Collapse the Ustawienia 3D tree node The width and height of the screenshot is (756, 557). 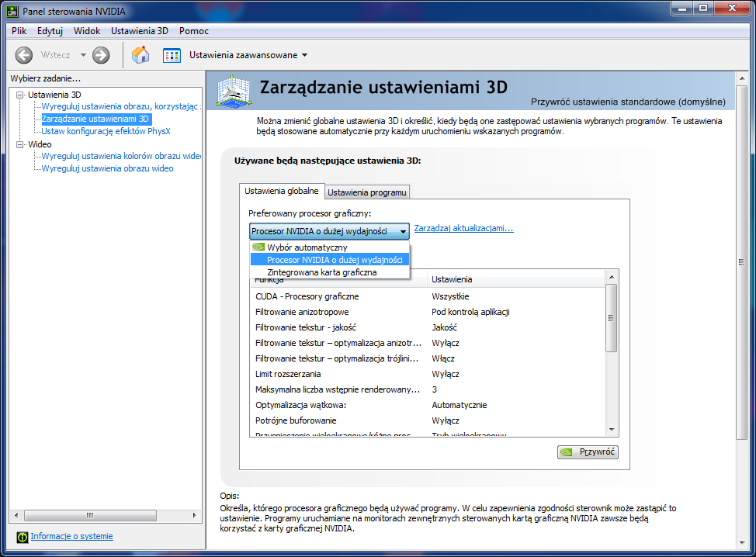coord(20,95)
